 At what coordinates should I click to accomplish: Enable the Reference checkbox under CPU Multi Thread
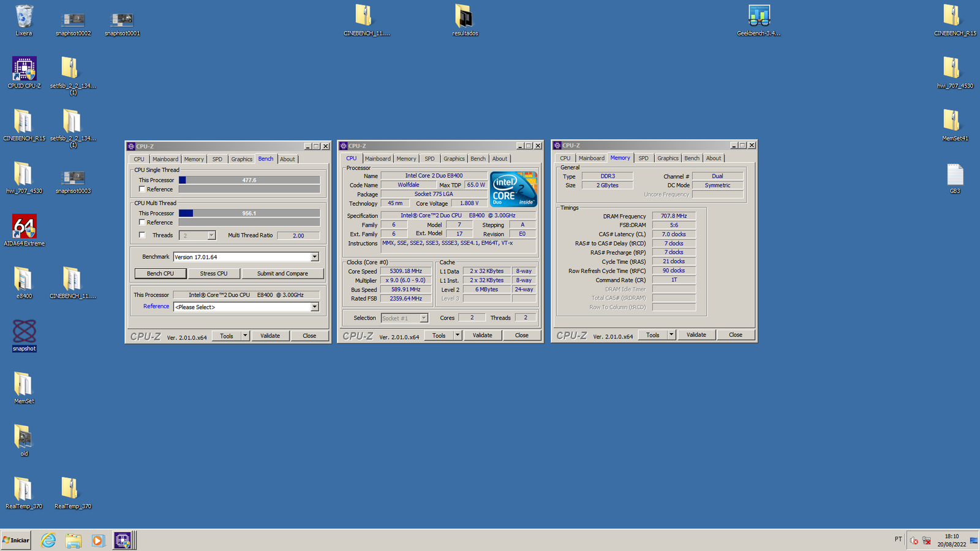click(x=142, y=222)
